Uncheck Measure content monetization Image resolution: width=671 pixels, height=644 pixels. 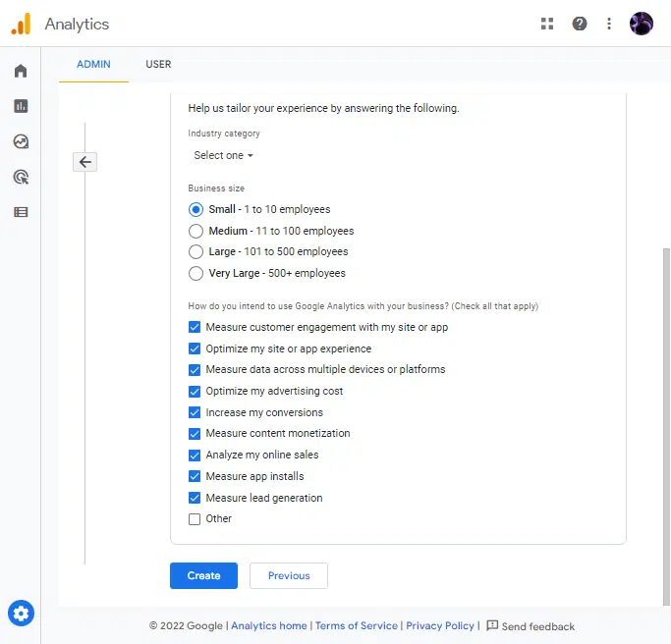click(x=195, y=434)
